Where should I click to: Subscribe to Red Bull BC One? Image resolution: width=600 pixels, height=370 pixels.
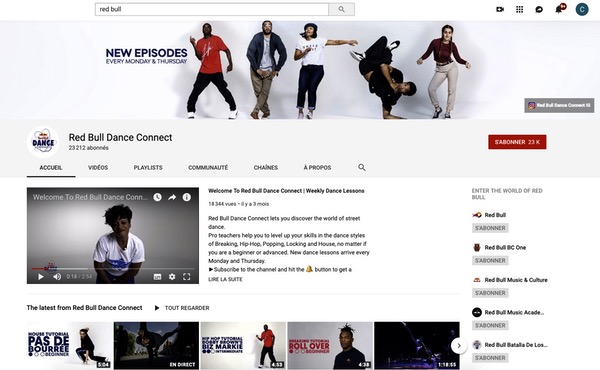[x=490, y=261]
